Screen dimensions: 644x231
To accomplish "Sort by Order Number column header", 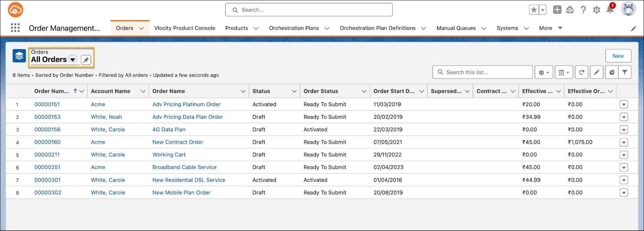I will click(x=52, y=91).
